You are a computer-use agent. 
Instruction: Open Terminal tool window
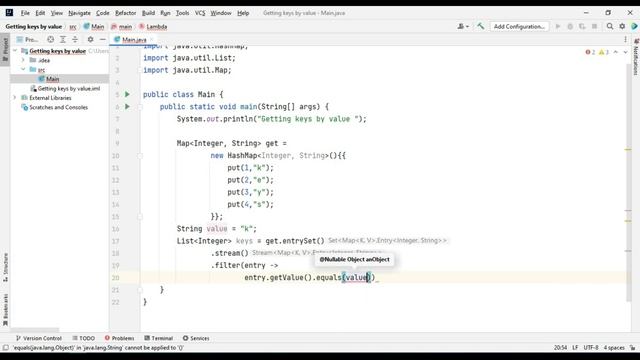[159, 338]
